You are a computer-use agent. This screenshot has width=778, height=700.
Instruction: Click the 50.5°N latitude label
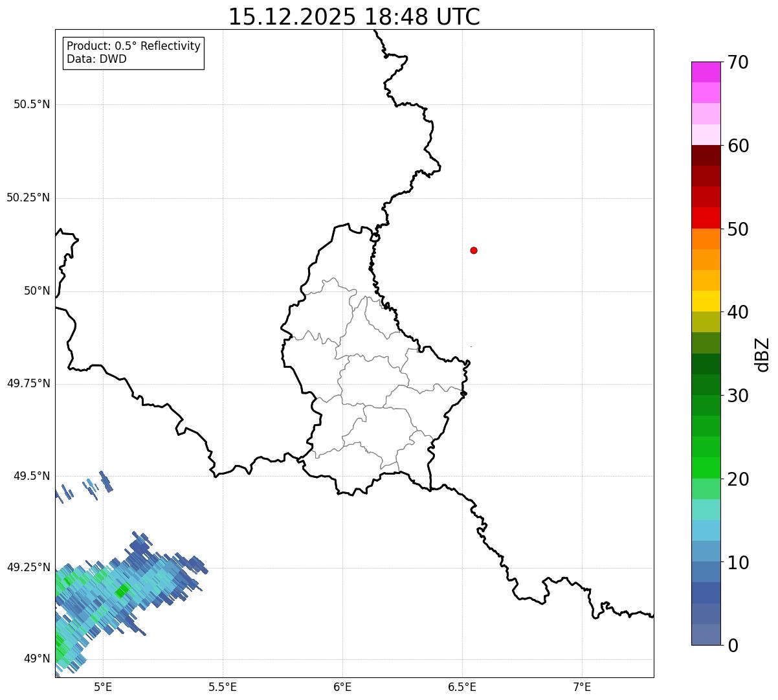pos(32,104)
